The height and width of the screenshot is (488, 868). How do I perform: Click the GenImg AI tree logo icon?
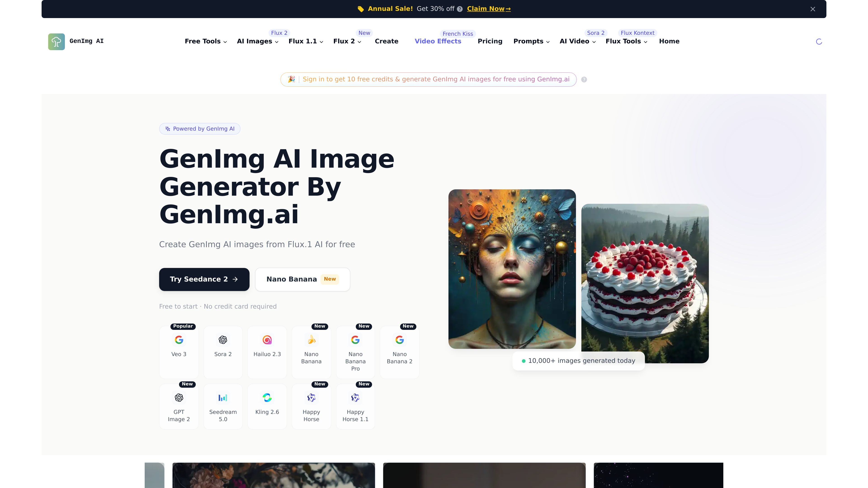point(56,42)
